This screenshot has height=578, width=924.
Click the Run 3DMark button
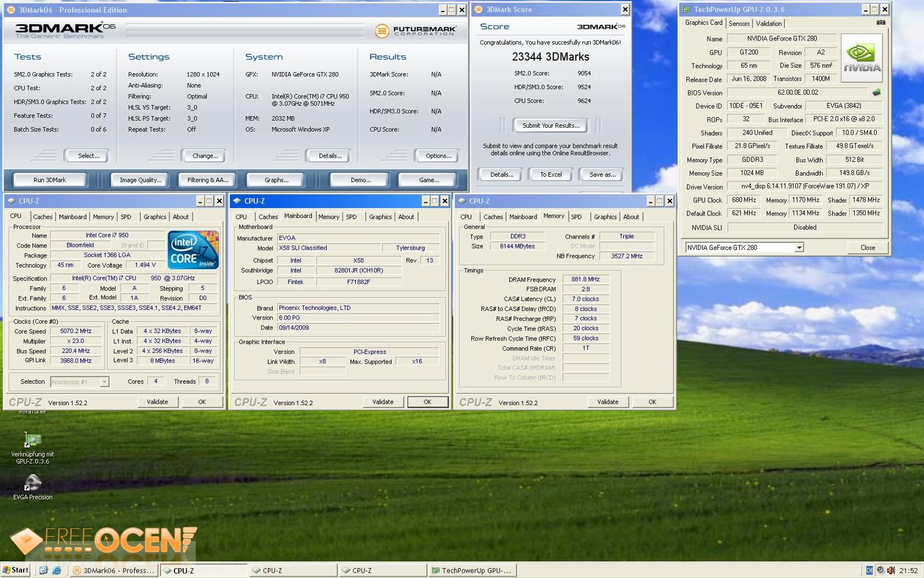pyautogui.click(x=50, y=180)
